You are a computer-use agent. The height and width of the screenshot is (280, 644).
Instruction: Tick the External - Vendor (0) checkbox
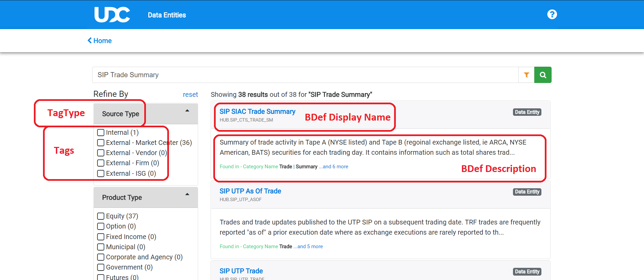[x=101, y=153]
